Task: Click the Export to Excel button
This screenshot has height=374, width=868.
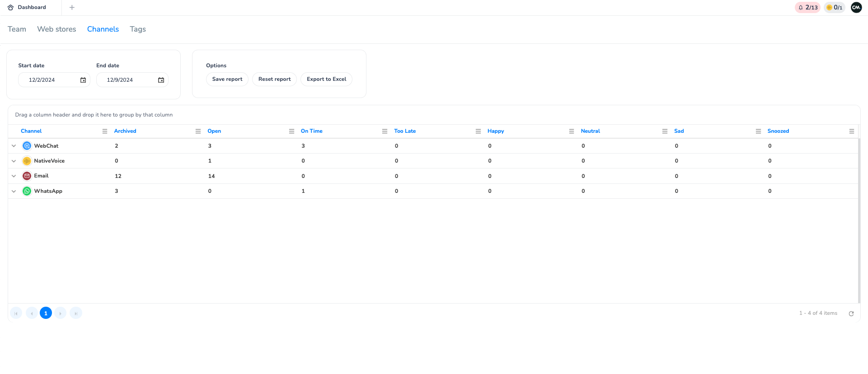Action: pos(326,79)
